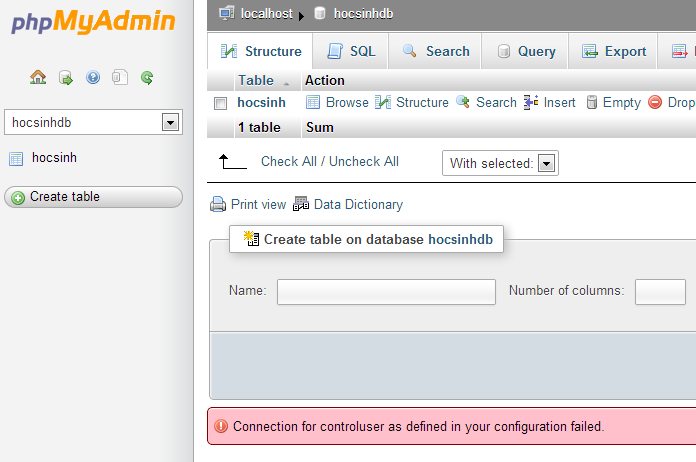
Task: Reload the navigation frame icon
Action: (x=147, y=78)
